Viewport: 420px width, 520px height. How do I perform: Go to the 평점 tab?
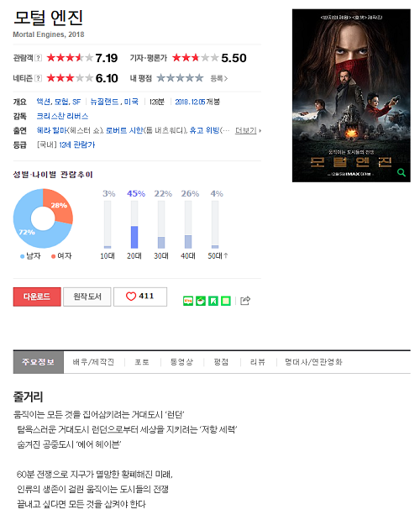221,362
